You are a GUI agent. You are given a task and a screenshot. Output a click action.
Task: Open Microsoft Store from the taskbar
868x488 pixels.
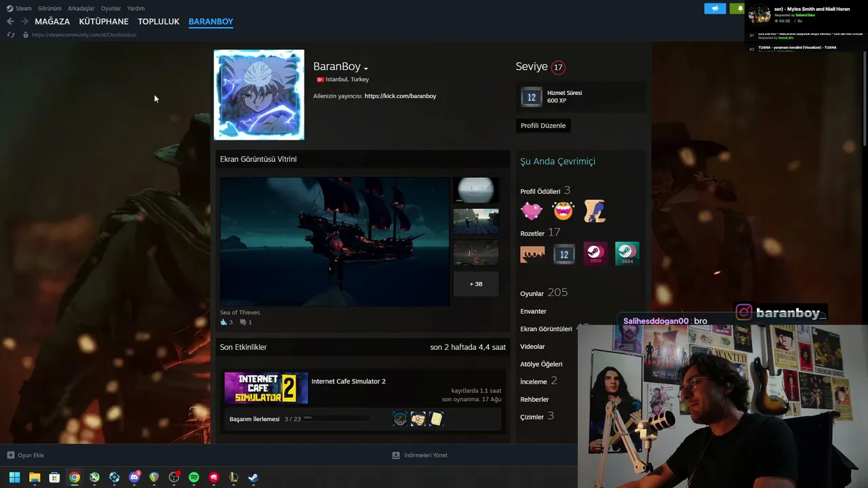click(54, 477)
